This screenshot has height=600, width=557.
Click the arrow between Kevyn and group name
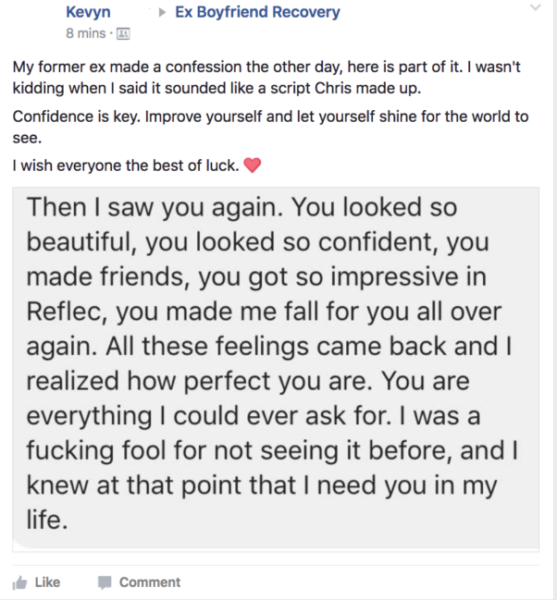click(x=162, y=13)
